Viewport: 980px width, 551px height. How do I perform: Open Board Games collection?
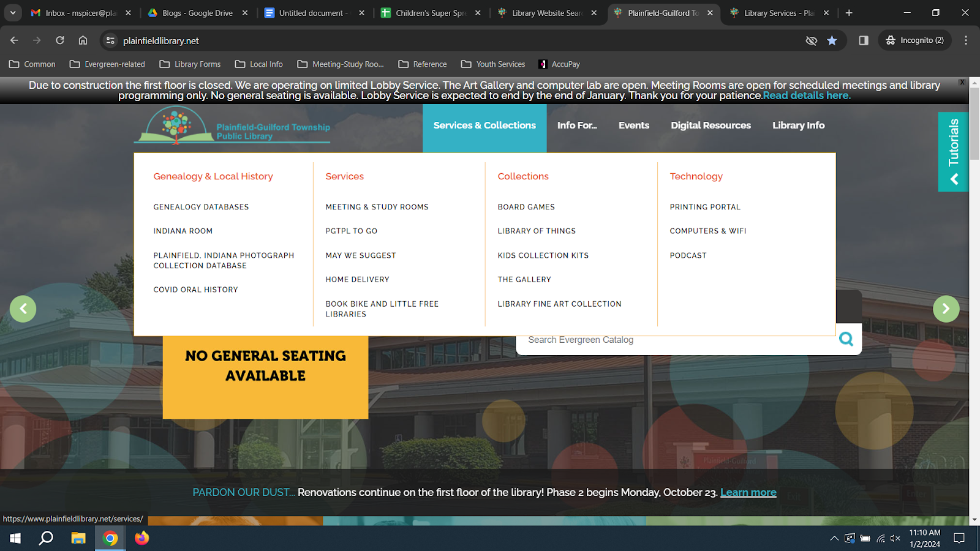[x=526, y=207]
